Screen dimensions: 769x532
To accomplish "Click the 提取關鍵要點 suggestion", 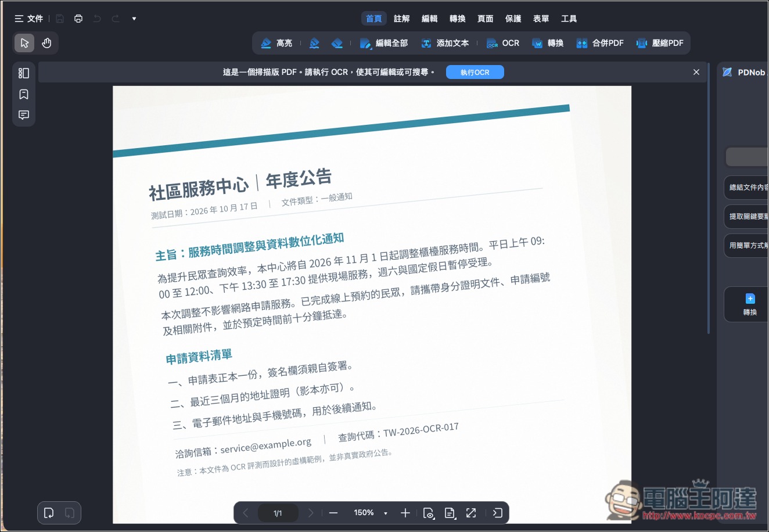I will point(747,216).
